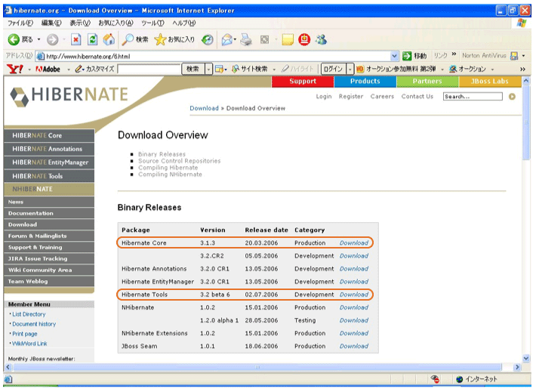Refresh the page with green arrows icon
This screenshot has height=392, width=536.
tap(92, 40)
